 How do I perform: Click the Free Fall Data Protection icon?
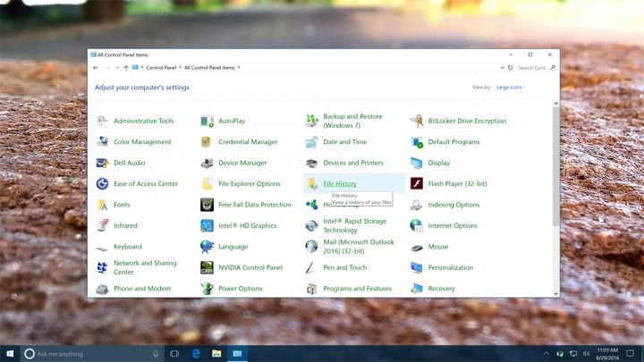click(x=207, y=205)
